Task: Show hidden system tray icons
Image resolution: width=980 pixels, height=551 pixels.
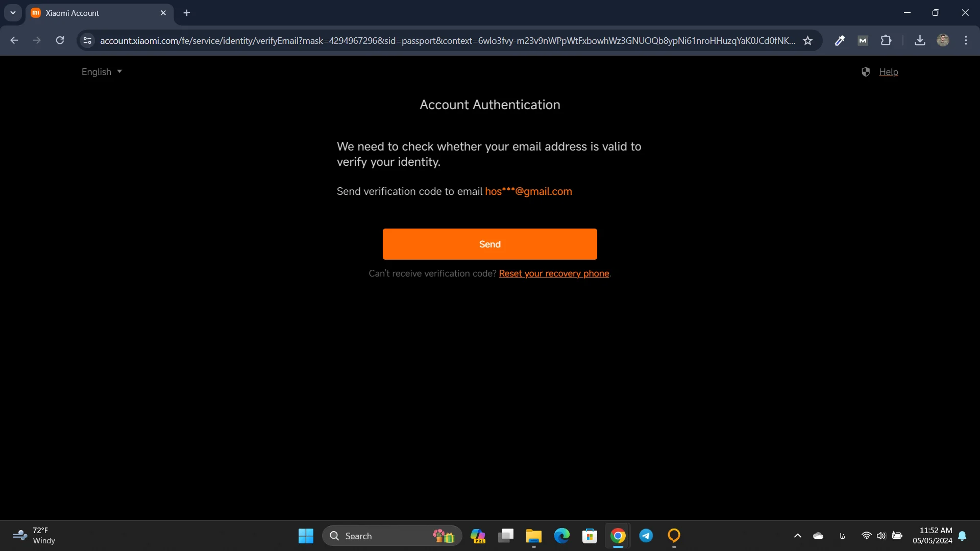Action: [797, 536]
